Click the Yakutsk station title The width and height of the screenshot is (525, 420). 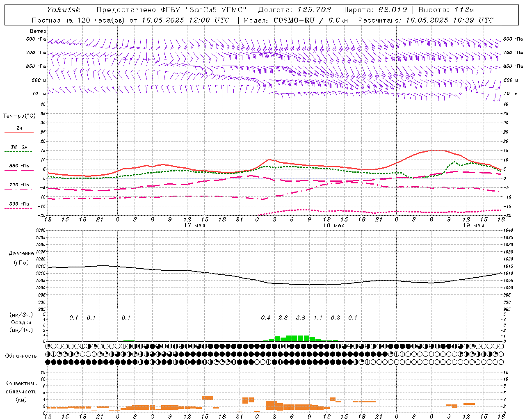click(64, 10)
